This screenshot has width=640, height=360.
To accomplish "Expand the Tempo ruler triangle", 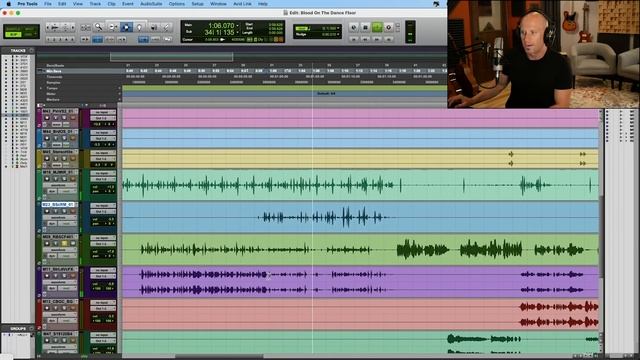I will (41, 88).
